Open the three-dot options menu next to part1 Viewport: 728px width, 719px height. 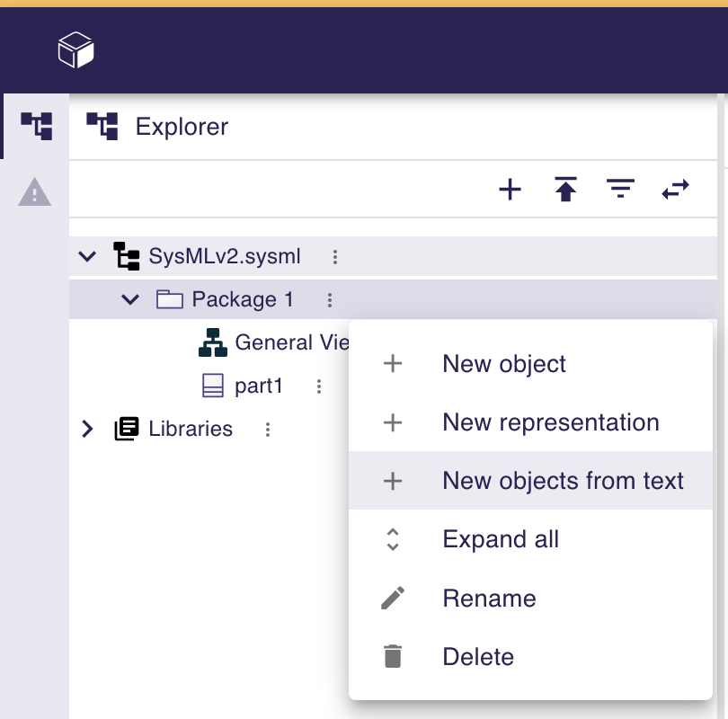319,386
